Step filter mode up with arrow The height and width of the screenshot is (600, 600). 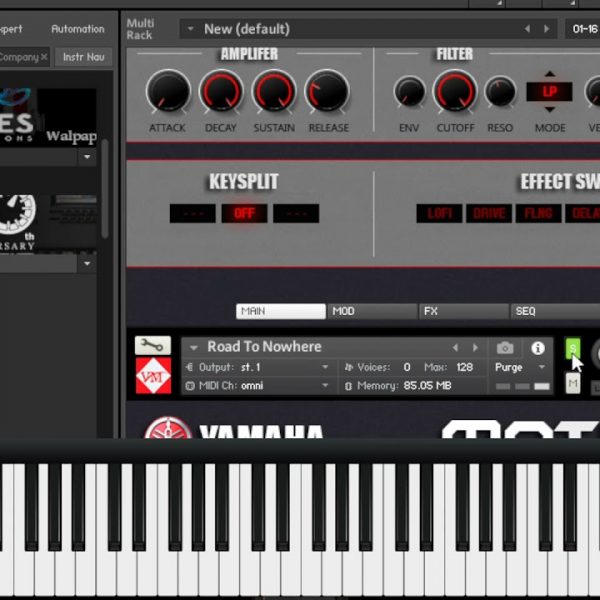(x=550, y=73)
